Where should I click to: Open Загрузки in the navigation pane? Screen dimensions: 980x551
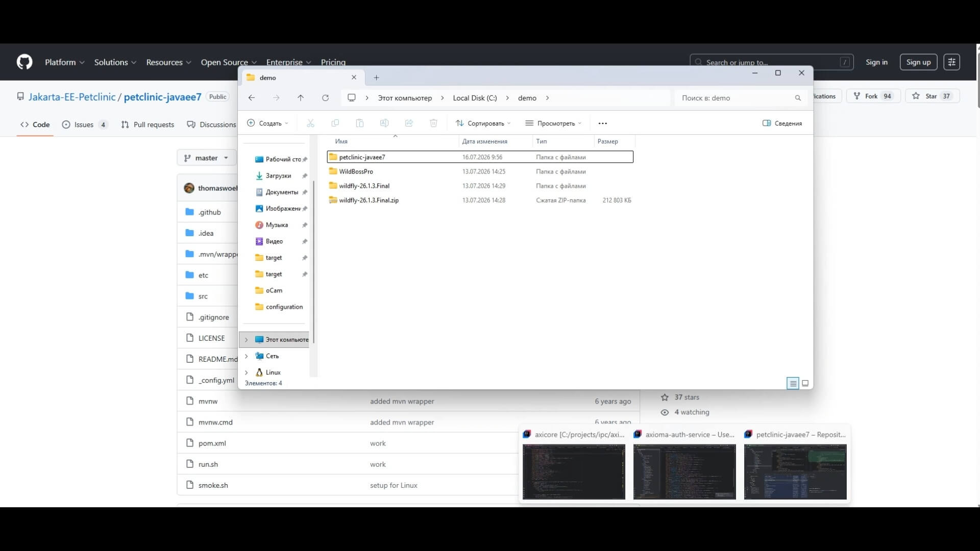coord(278,176)
